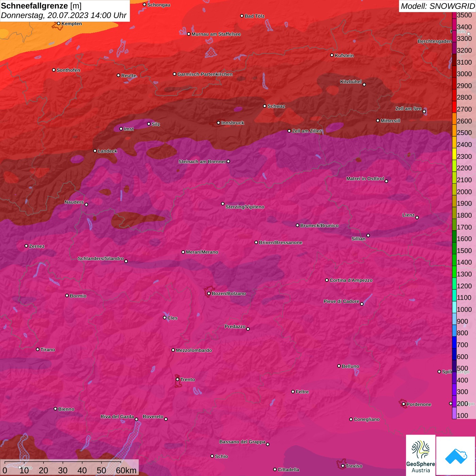476x476 pixels.
Task: Click the Landeck marker dot
Action: (95, 151)
